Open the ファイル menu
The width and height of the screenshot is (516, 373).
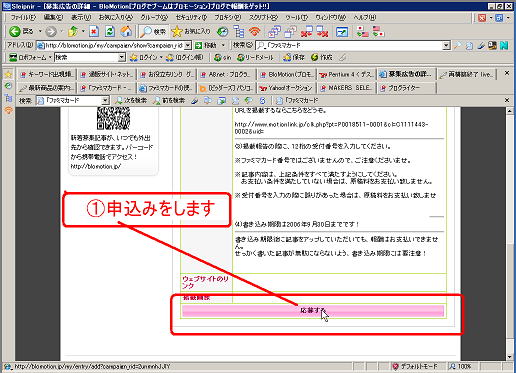[23, 17]
